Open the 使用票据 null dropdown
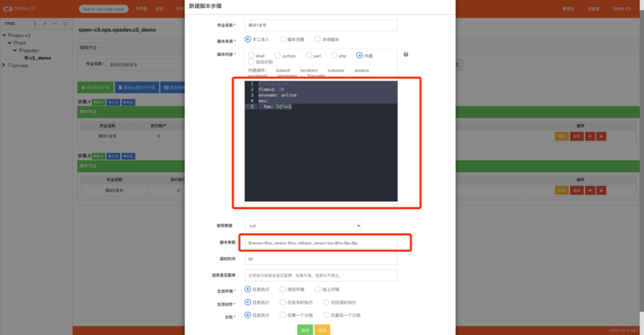The image size is (644, 335). coord(303,226)
